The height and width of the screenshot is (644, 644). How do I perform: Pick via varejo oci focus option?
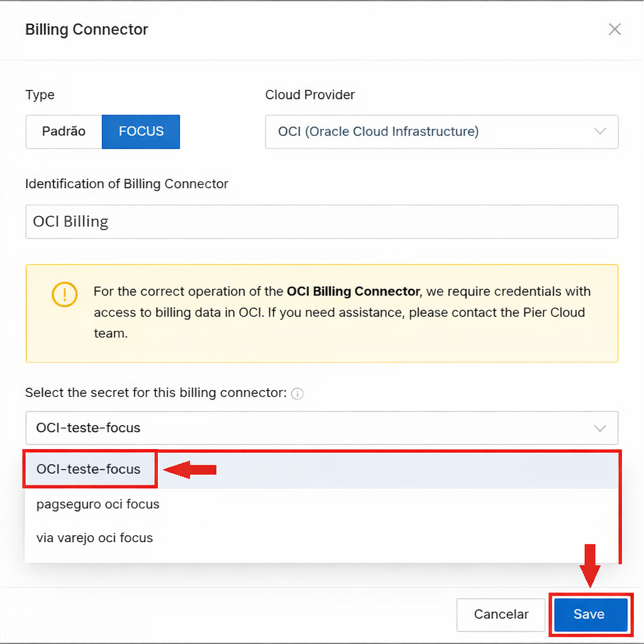(95, 538)
